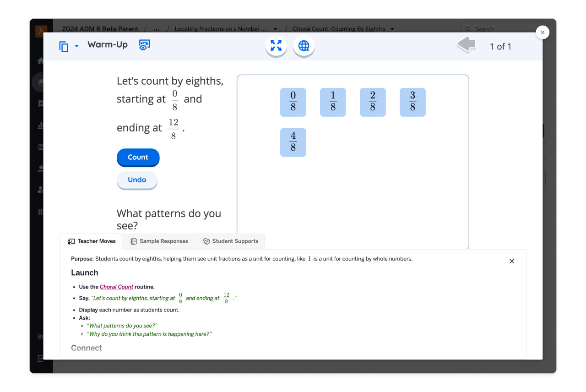
Task: Open the Student Supports tab
Action: pos(230,241)
